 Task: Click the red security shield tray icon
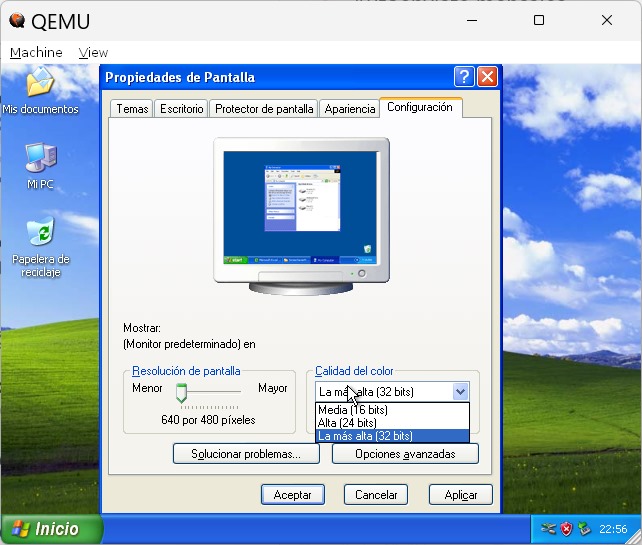[x=566, y=529]
